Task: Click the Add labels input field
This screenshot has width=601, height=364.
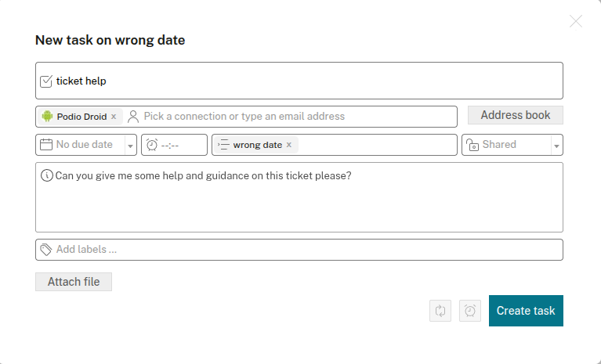Action: click(306, 249)
